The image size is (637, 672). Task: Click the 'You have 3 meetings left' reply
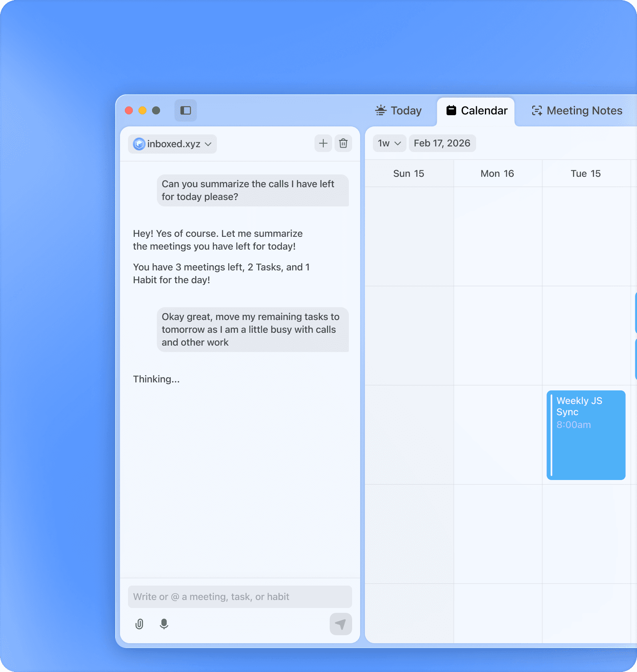click(x=221, y=274)
